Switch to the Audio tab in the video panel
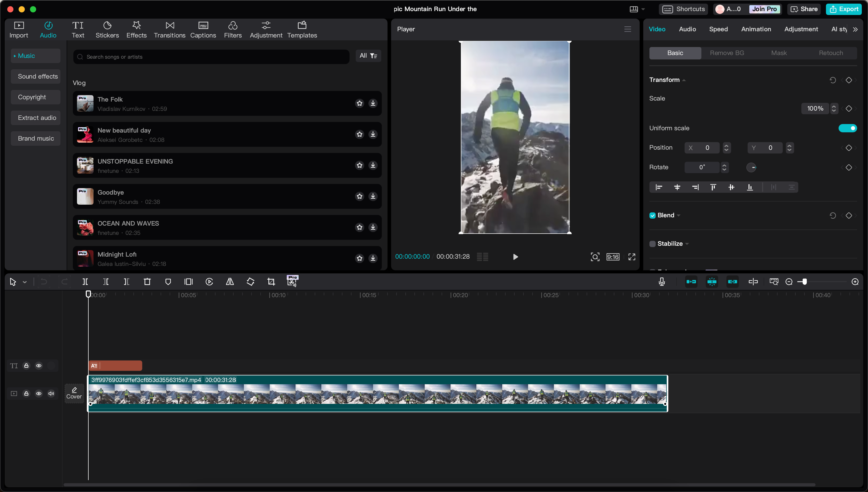 coord(687,29)
